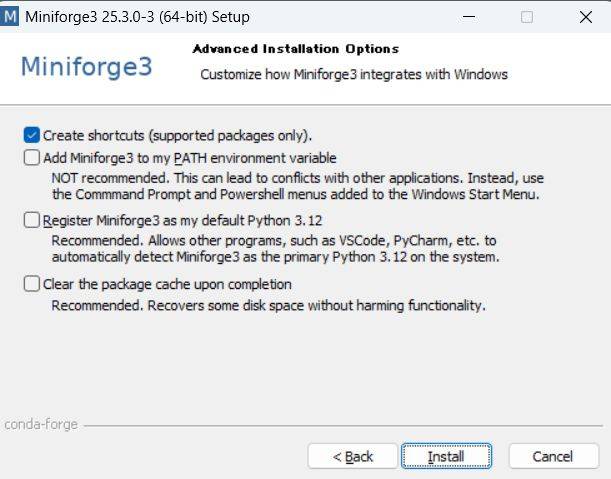Click the 'Customize how Miniforge3 integrates with Windows' subtitle
The image size is (611, 479).
coord(354,74)
